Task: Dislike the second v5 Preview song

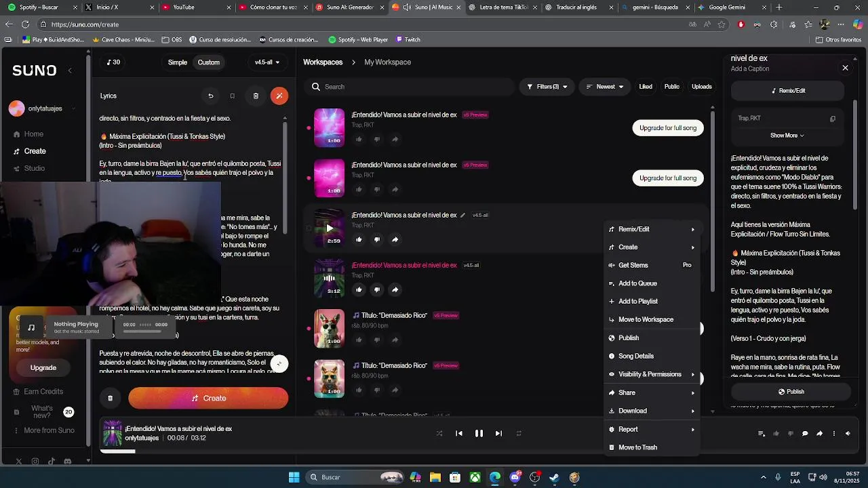Action: (377, 190)
